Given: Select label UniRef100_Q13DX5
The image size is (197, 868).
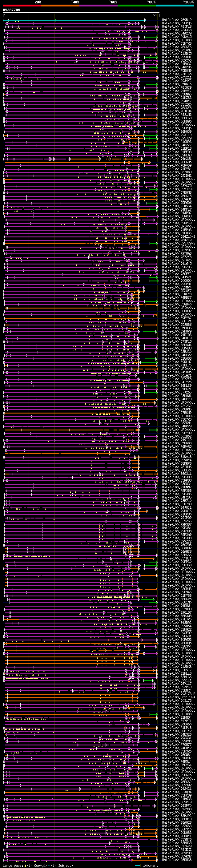Looking at the screenshot, I should point(177,54).
